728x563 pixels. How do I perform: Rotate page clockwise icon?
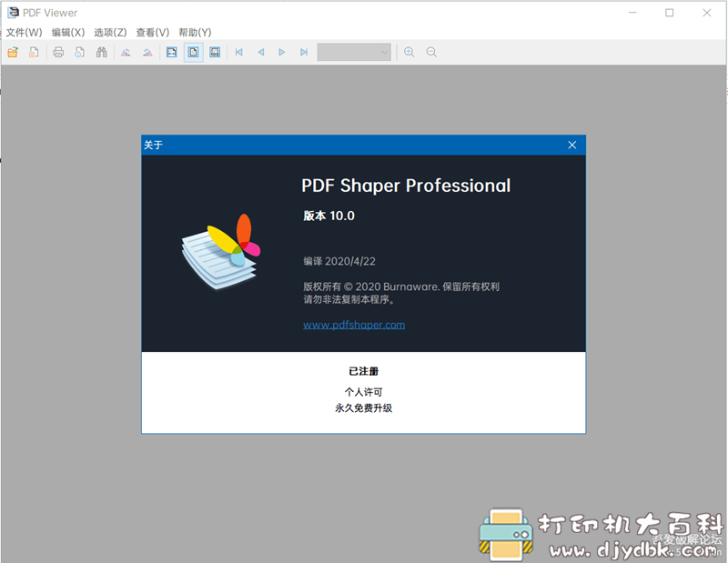point(147,52)
